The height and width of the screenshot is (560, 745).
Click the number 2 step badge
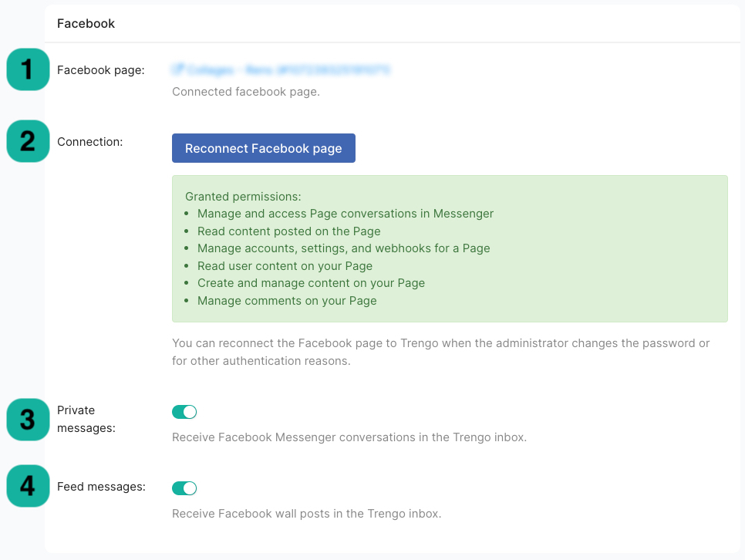(28, 141)
